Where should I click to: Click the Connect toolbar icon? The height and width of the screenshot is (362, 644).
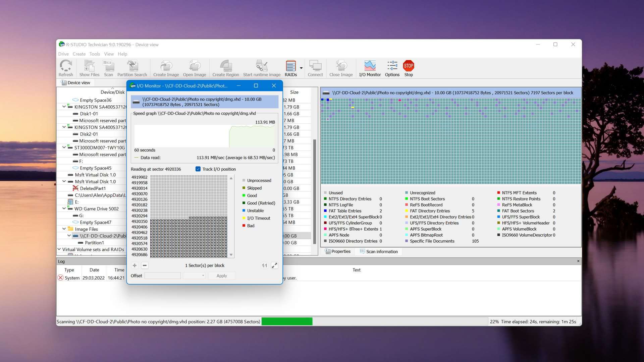[x=315, y=68]
